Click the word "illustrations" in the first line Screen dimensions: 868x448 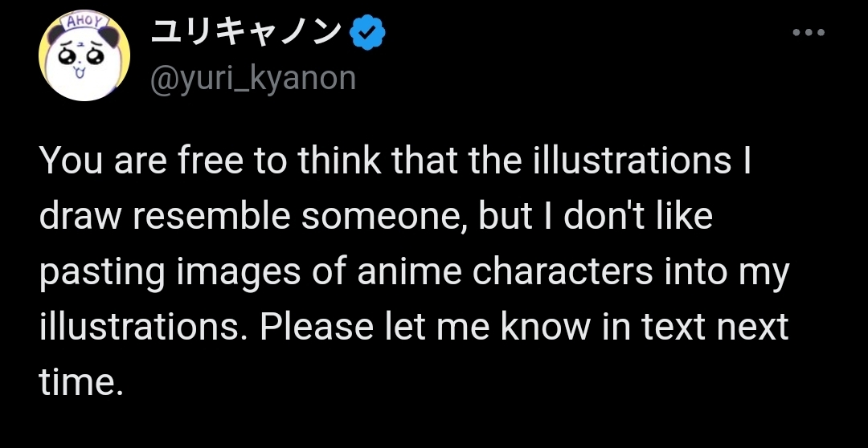[x=631, y=163]
